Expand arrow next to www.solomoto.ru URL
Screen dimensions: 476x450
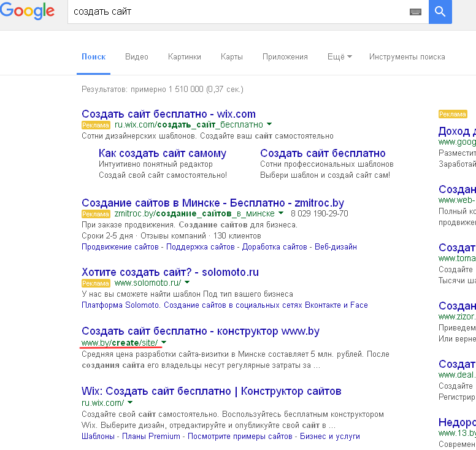(x=187, y=283)
